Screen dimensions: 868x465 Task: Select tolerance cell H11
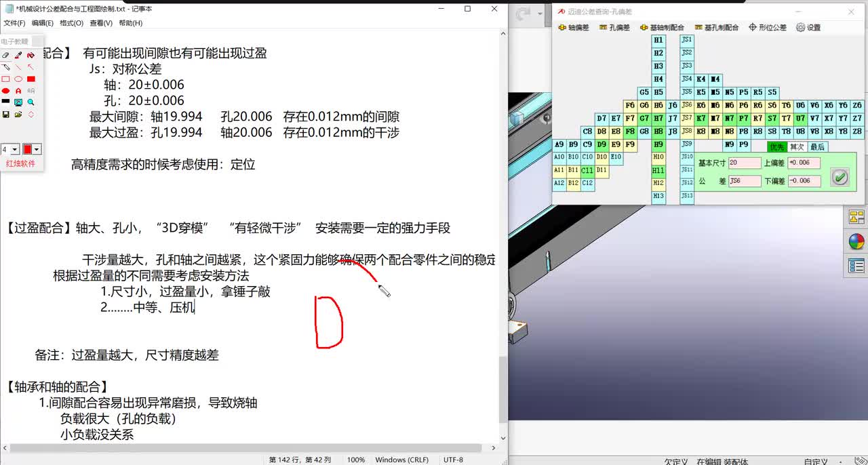click(658, 170)
